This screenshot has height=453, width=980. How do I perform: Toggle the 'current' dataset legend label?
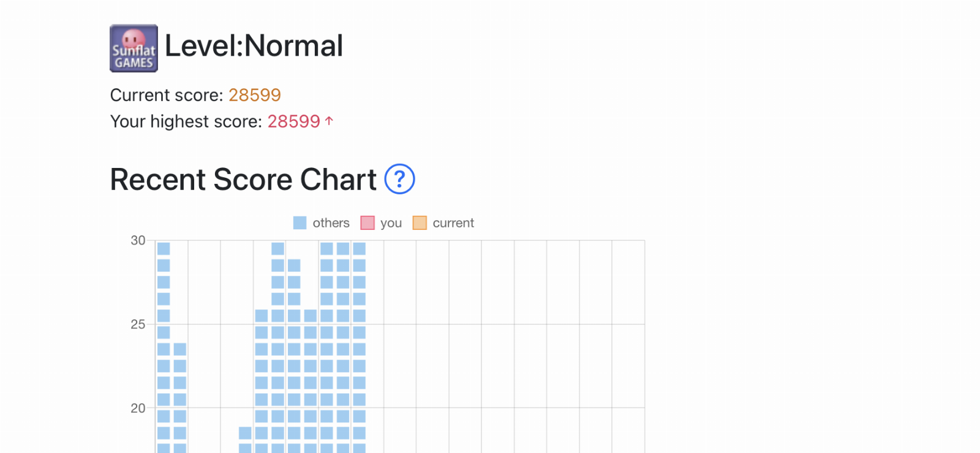[453, 223]
